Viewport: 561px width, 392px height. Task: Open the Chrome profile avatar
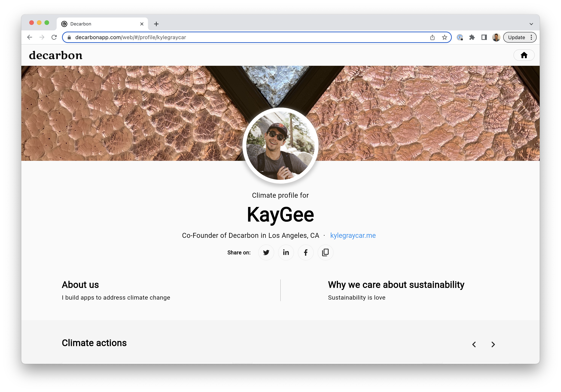[x=496, y=37]
